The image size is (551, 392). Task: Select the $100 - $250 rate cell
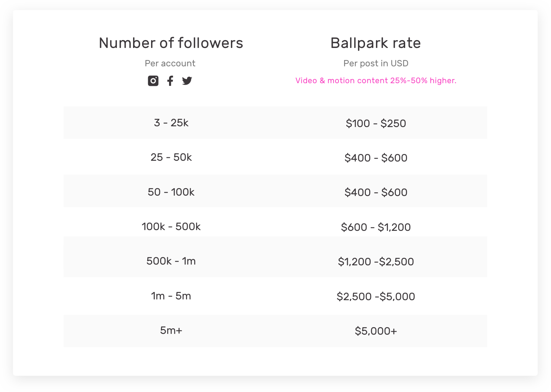(x=376, y=123)
